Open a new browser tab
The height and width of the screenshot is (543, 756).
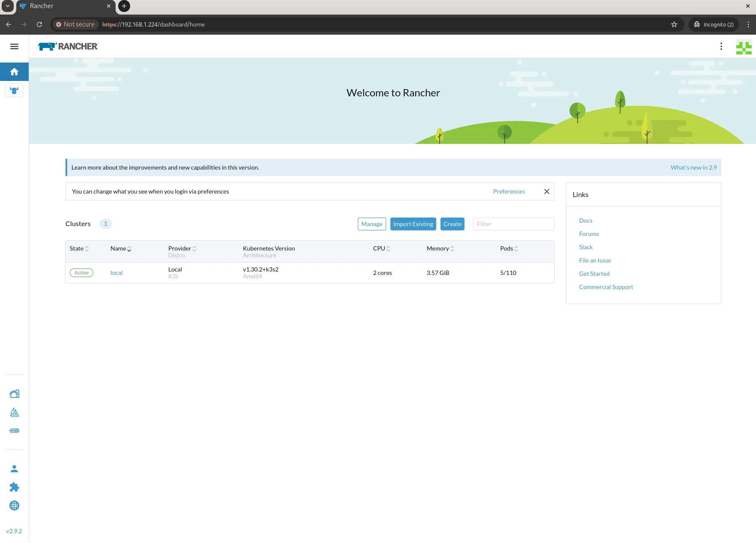(124, 6)
